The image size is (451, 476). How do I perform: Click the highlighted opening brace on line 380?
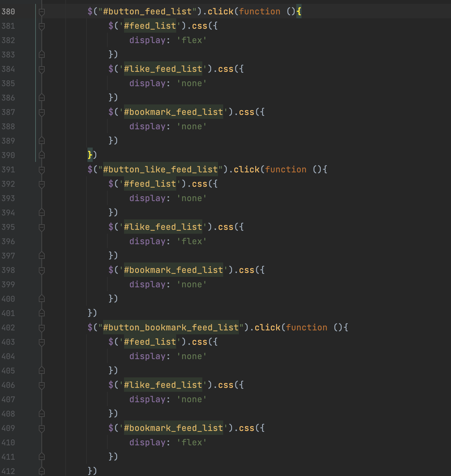[x=299, y=12]
